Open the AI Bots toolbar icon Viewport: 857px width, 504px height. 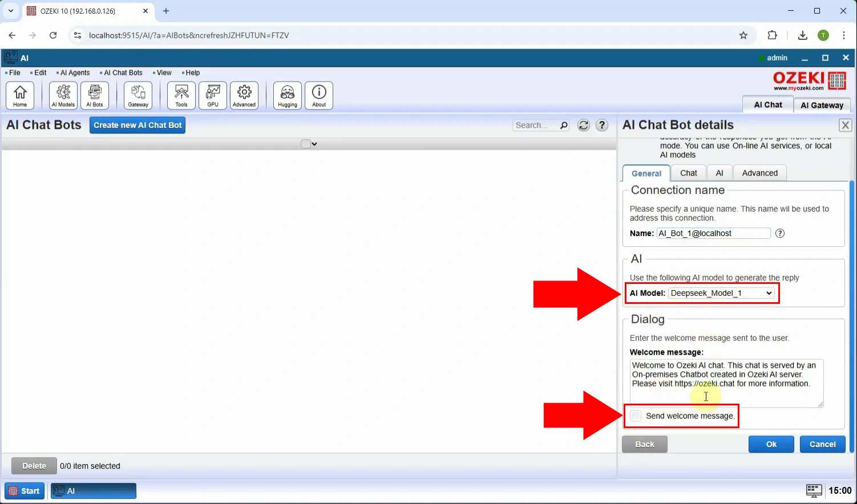95,95
